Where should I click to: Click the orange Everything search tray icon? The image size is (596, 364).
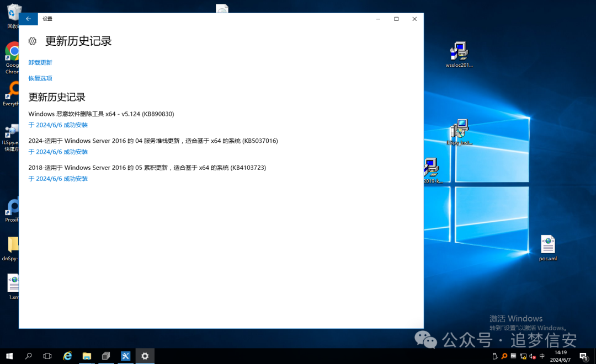click(504, 356)
